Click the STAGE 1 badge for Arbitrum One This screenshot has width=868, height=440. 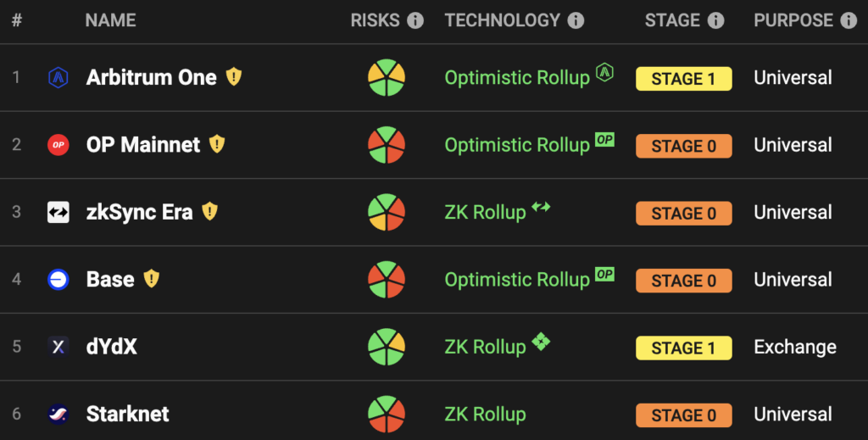(684, 79)
